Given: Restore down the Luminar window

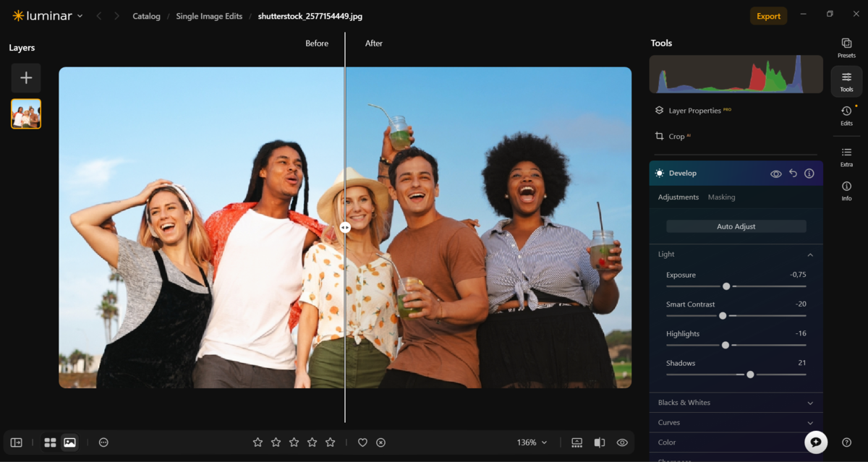Looking at the screenshot, I should click(830, 14).
